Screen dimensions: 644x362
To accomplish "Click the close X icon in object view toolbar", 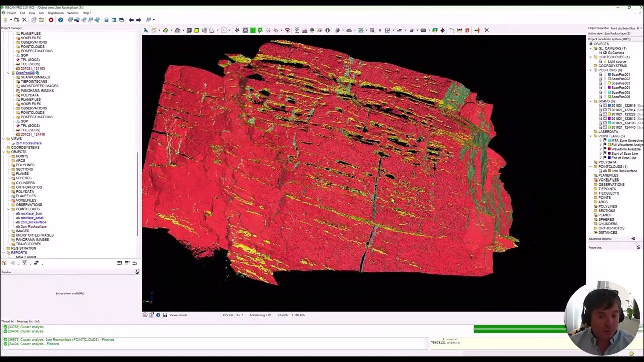I will click(x=487, y=30).
